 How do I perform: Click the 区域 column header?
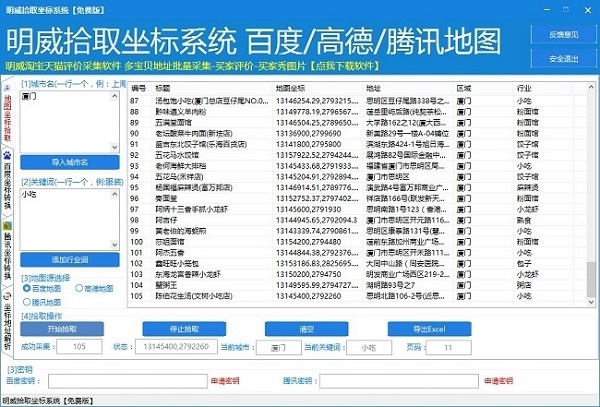(483, 88)
